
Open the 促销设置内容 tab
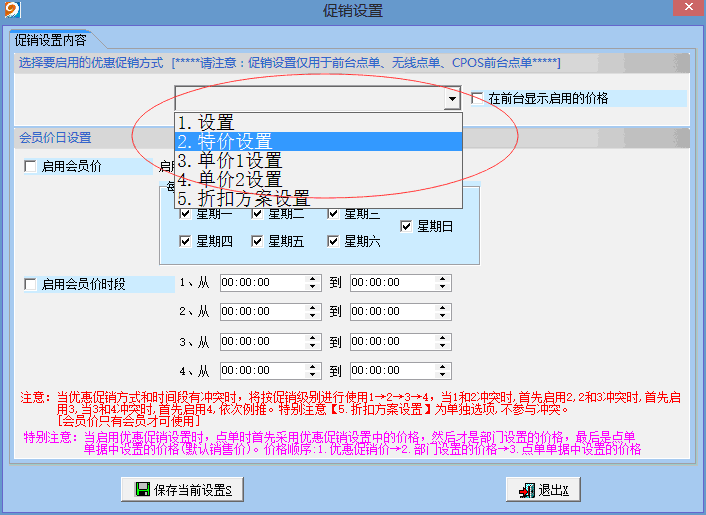(x=50, y=41)
